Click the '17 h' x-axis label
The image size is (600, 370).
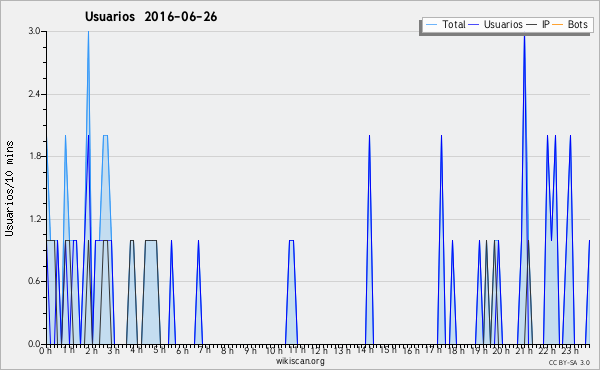[x=433, y=350]
